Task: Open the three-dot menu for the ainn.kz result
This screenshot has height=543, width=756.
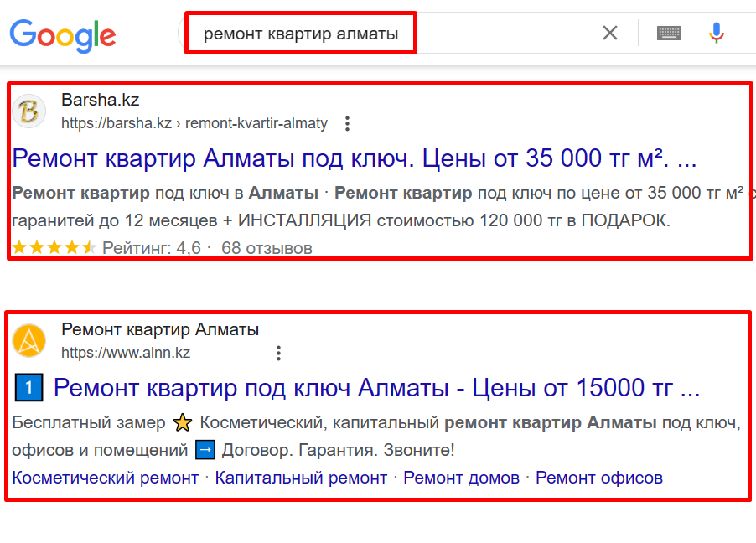Action: (277, 353)
